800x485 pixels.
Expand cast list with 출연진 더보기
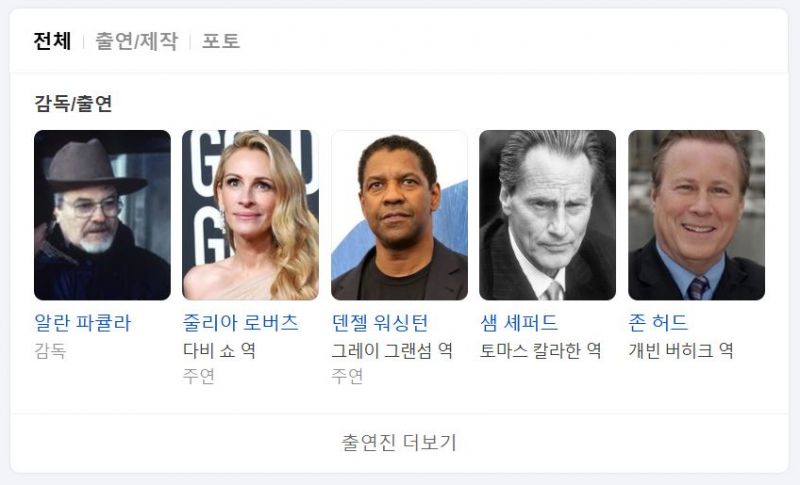(x=399, y=442)
